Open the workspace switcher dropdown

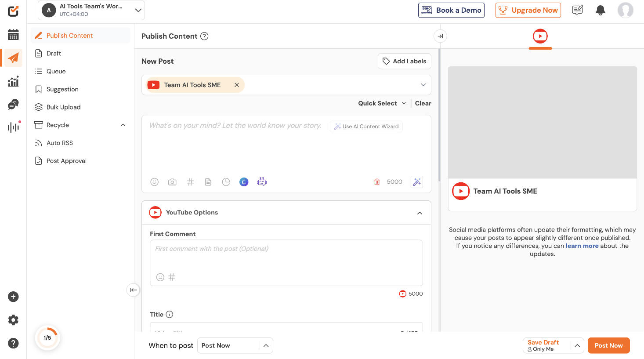[138, 10]
